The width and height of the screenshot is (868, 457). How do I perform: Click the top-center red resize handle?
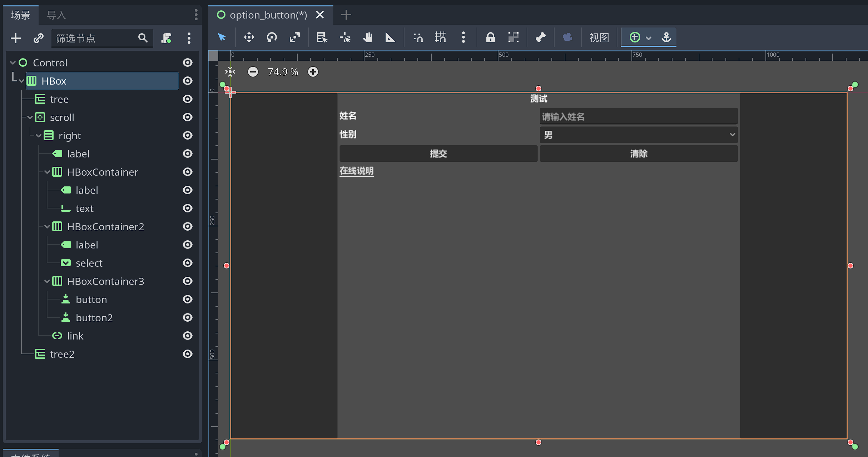point(539,89)
